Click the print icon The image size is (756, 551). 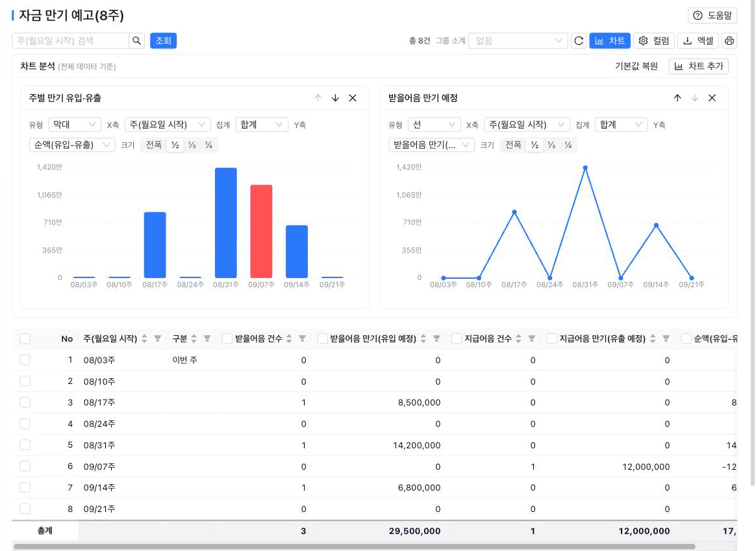point(729,41)
